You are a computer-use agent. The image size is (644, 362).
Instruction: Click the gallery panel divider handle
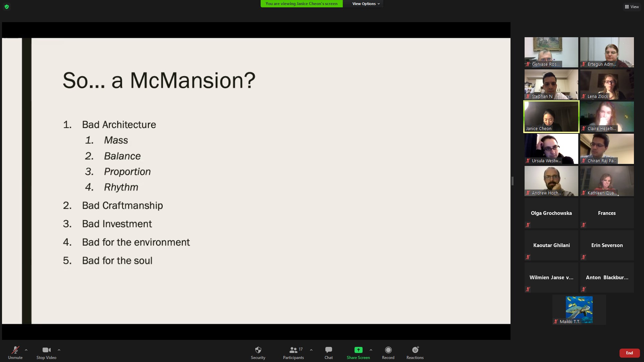pos(513,181)
